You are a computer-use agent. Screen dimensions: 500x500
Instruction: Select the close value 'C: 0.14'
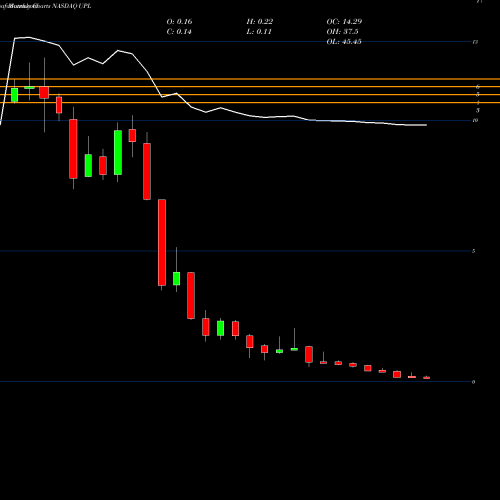pyautogui.click(x=179, y=32)
